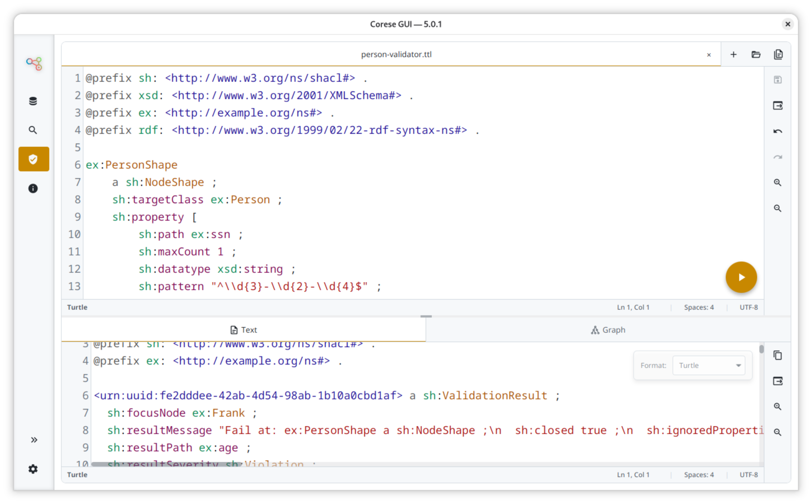This screenshot has height=504, width=812.
Task: Click 'sh:resultPath ex:age' in results
Action: coord(173,447)
